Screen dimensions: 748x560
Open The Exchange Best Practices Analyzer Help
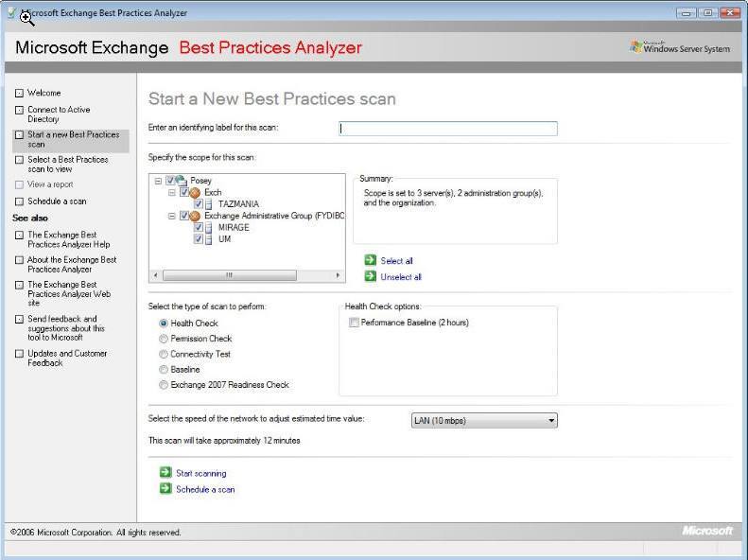69,239
